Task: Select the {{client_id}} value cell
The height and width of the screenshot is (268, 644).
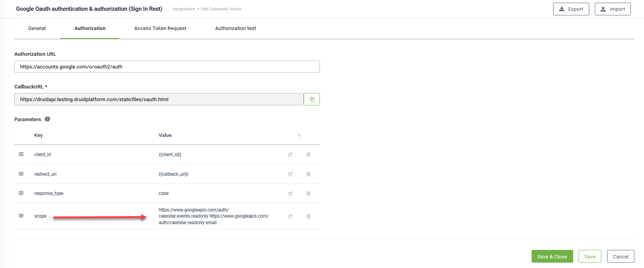Action: tap(170, 155)
